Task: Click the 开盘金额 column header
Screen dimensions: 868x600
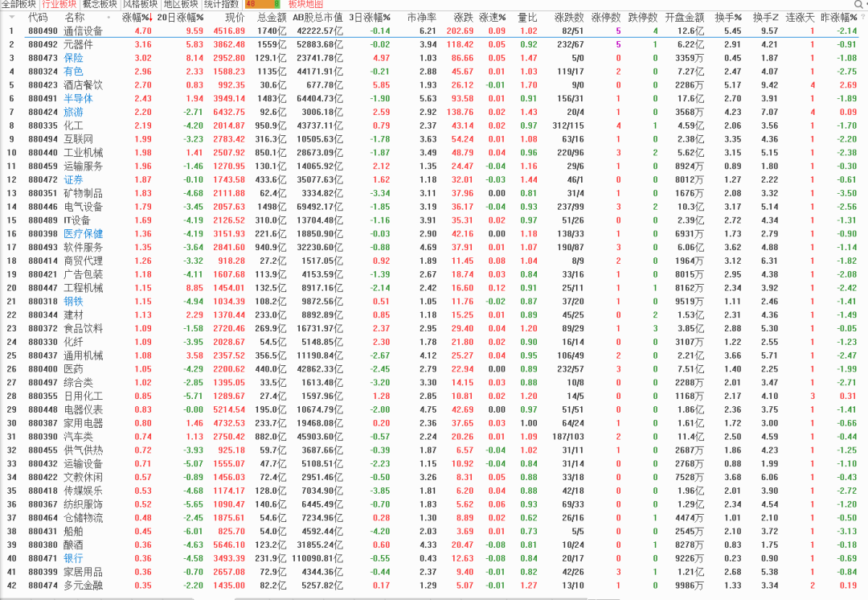Action: click(x=685, y=18)
